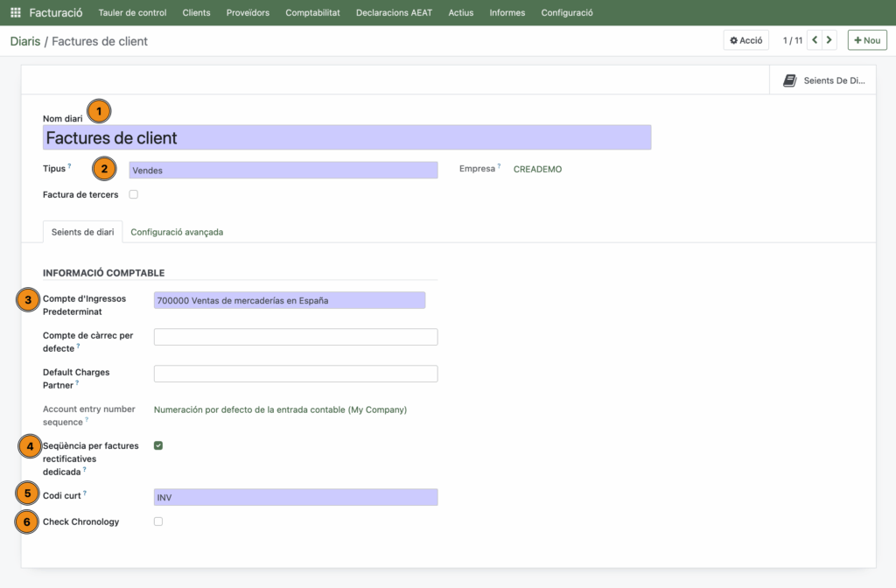Screen dimensions: 896x588
Task: Open the Comptabilitat menu
Action: [x=312, y=13]
